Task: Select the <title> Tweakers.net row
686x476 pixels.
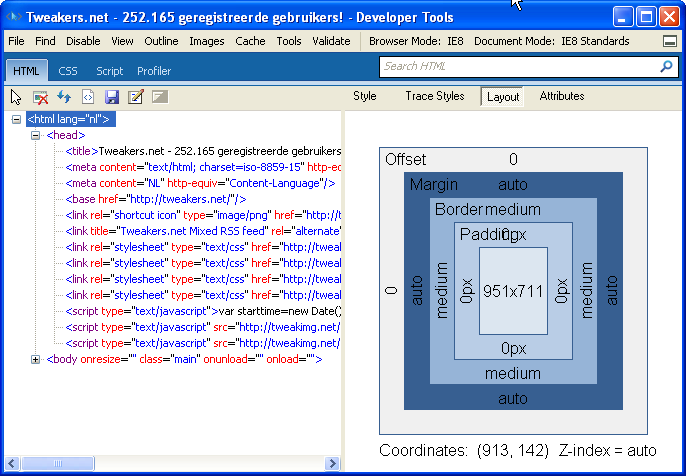Action: (203, 151)
